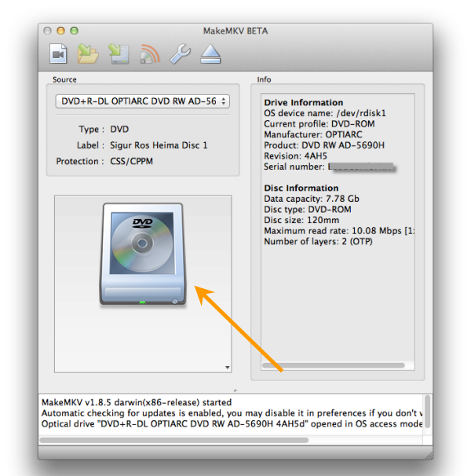This screenshot has height=476, width=471.
Task: Click the 'Optical drive' opened log line
Action: (x=232, y=424)
